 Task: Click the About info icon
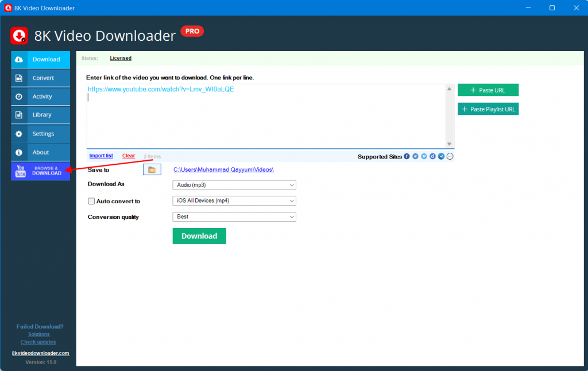coord(19,152)
